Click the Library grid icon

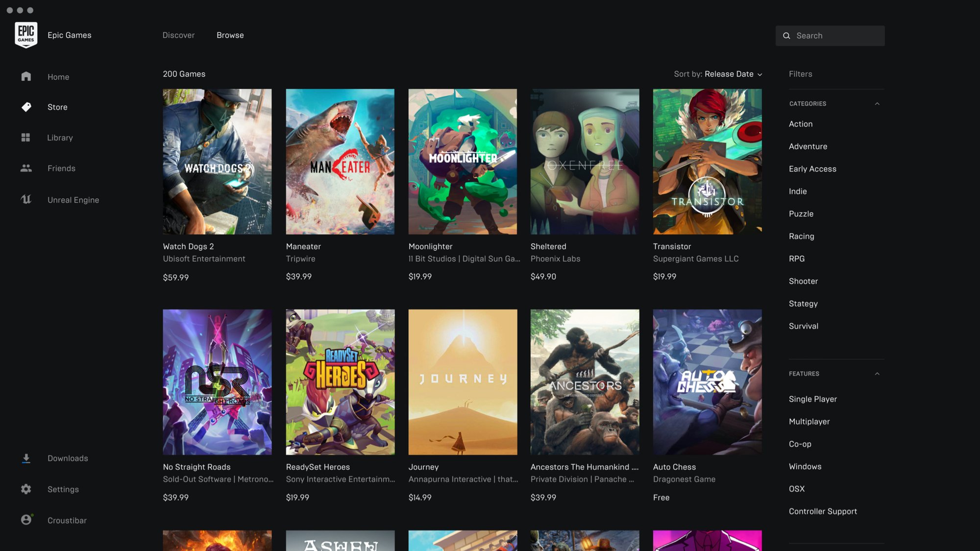(x=25, y=138)
